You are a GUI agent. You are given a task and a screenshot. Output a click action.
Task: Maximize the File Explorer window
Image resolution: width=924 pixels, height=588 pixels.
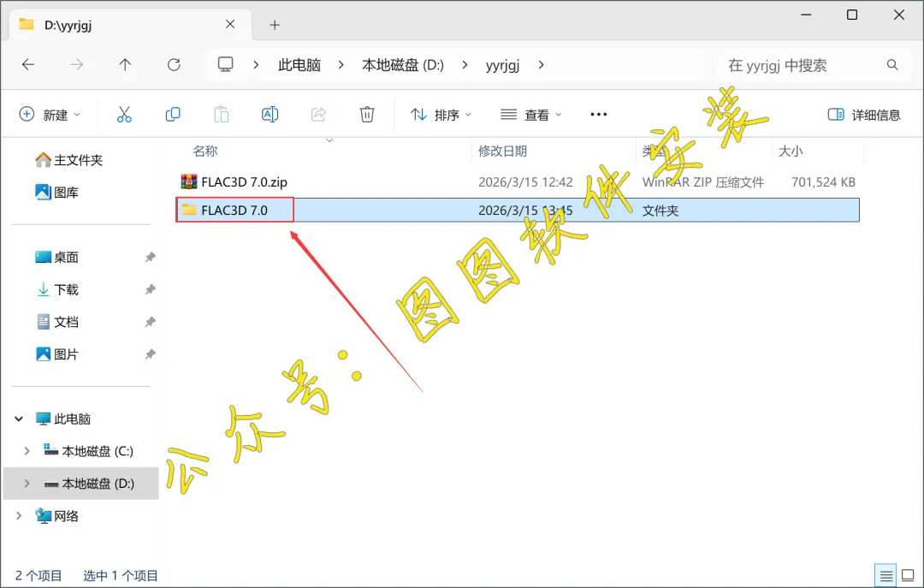tap(852, 15)
